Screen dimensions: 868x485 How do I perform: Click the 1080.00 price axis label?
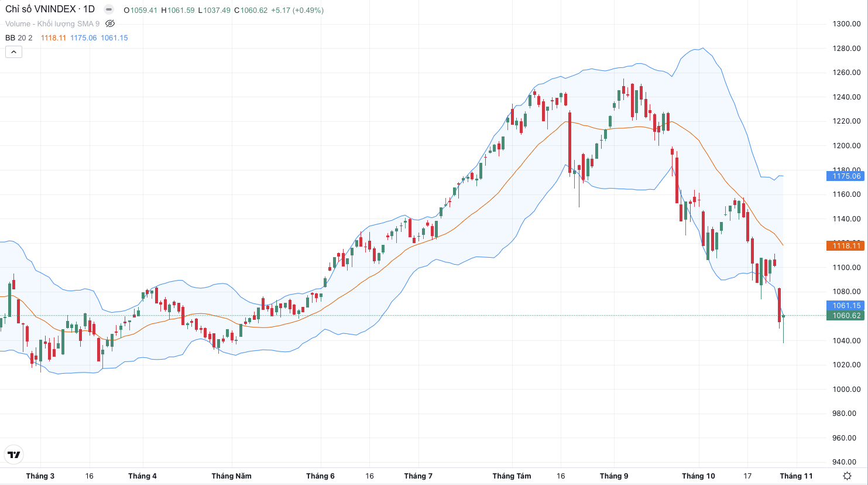coord(846,292)
